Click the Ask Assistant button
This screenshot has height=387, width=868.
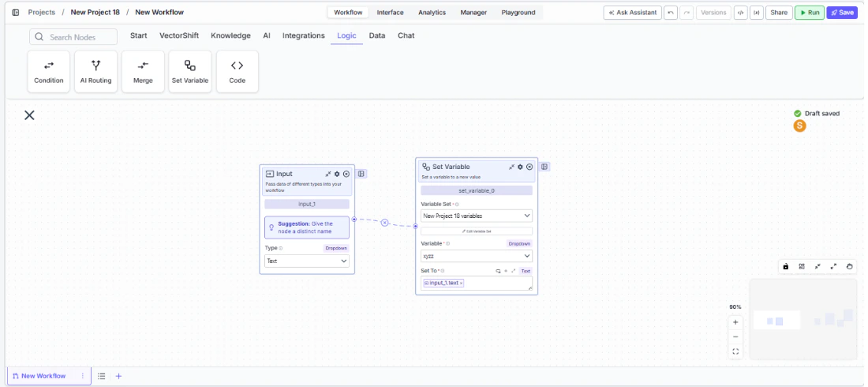(632, 12)
